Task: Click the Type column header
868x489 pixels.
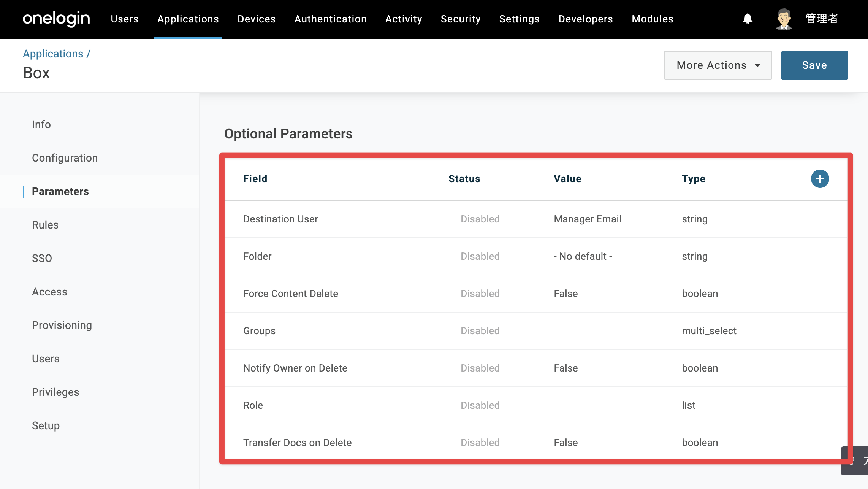Action: click(x=694, y=179)
